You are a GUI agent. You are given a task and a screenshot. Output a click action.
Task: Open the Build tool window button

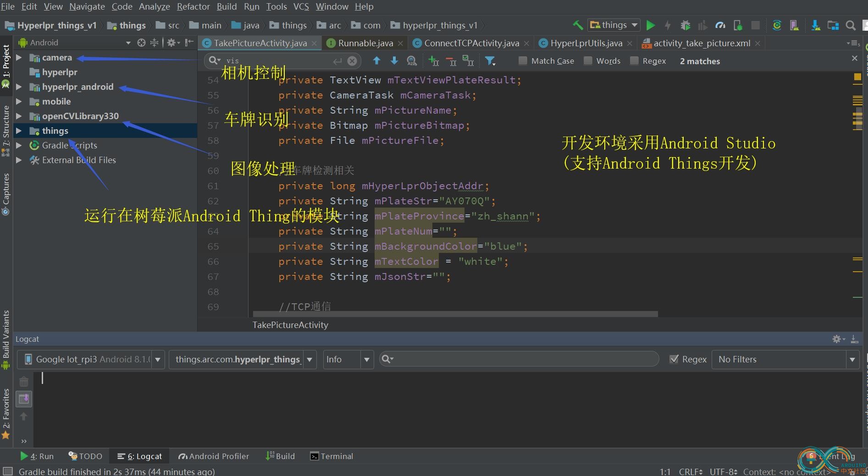coord(280,456)
